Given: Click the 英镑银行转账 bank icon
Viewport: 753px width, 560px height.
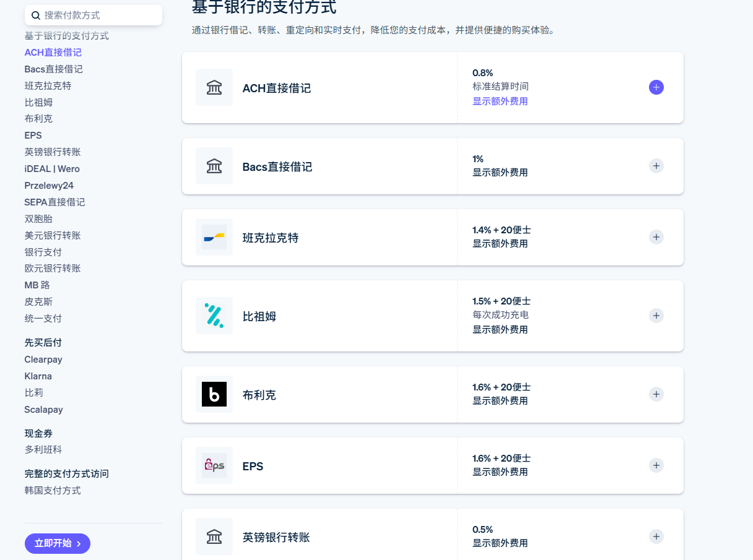Looking at the screenshot, I should pyautogui.click(x=214, y=536).
